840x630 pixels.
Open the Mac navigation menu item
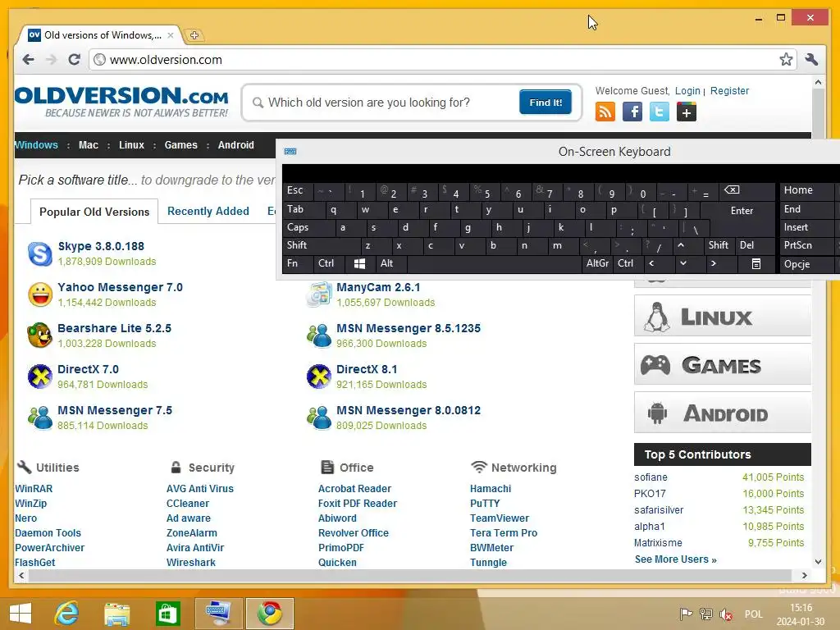(x=89, y=145)
